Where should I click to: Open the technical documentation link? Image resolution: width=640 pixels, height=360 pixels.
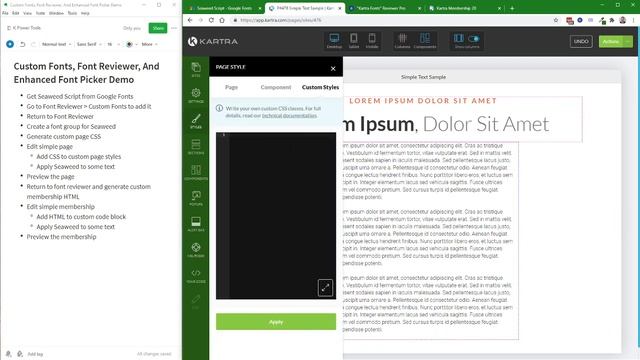[x=289, y=116]
